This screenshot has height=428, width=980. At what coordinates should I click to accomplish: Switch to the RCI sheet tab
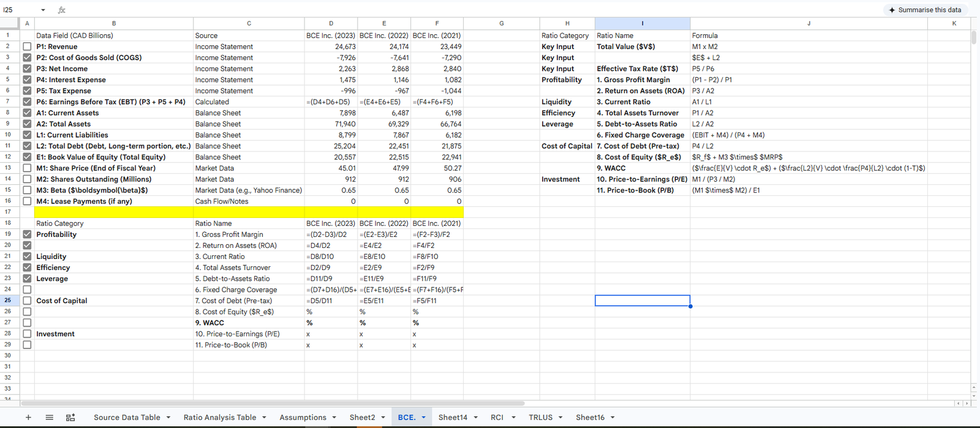(497, 417)
